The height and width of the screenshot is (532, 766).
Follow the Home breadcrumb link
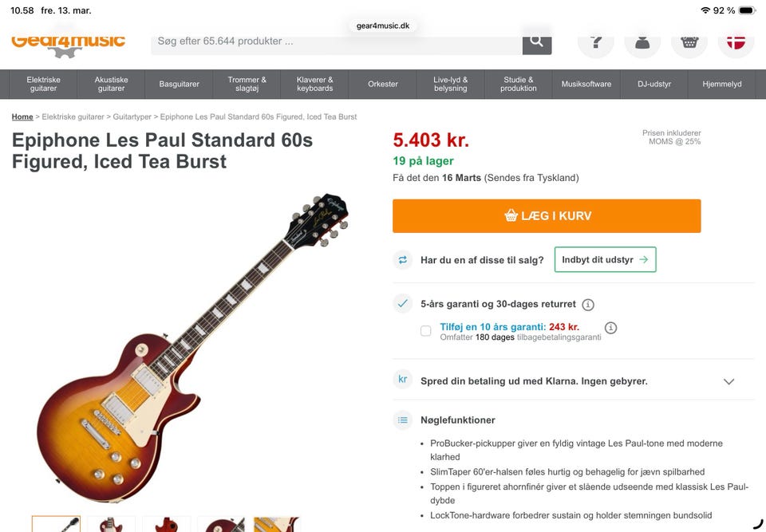[x=22, y=117]
